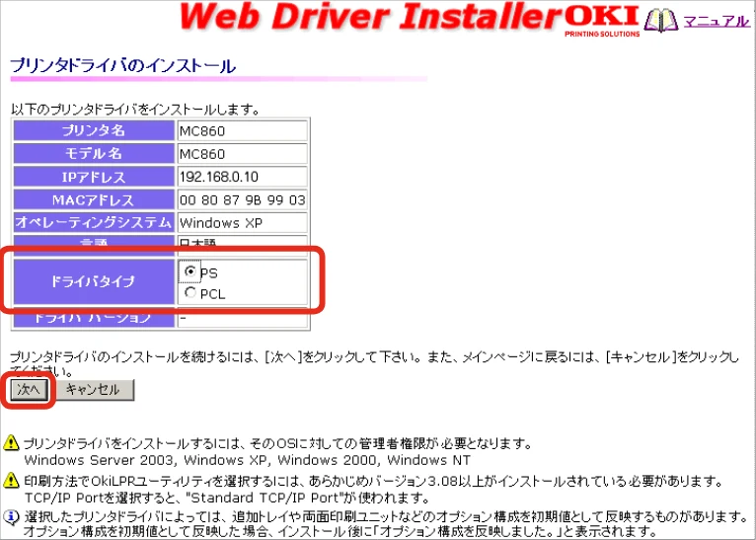Click the プリンタドライバのインストール heading
Viewport: 756px width, 540px height.
pyautogui.click(x=123, y=65)
